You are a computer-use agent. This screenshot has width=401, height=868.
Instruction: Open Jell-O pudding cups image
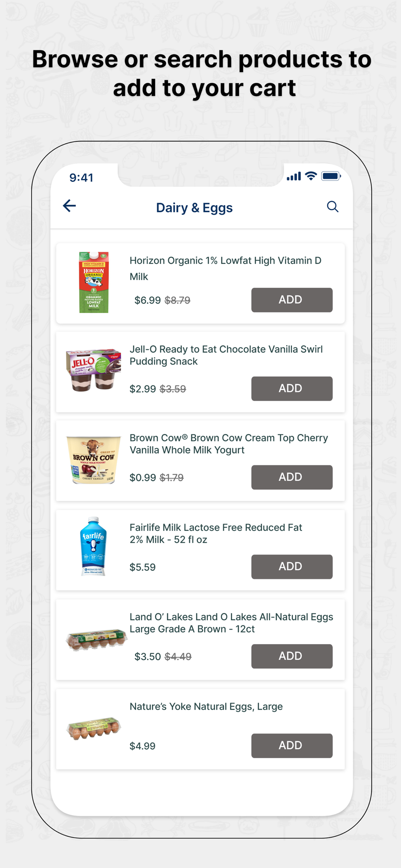coord(93,370)
